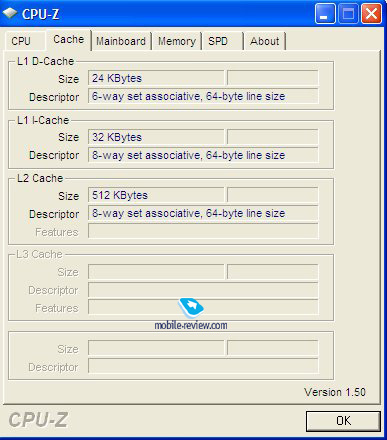This screenshot has height=440, width=387.
Task: Open the Memory tab
Action: coord(177,41)
